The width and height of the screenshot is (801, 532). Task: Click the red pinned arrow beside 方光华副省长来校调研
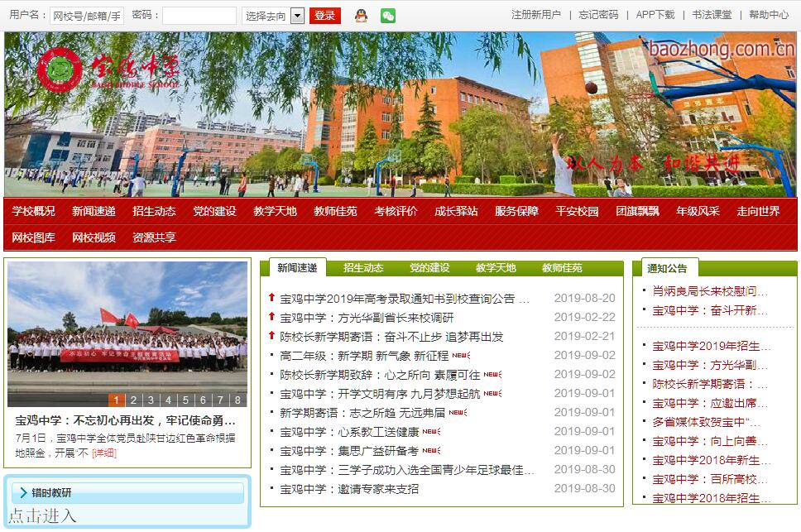(x=271, y=317)
